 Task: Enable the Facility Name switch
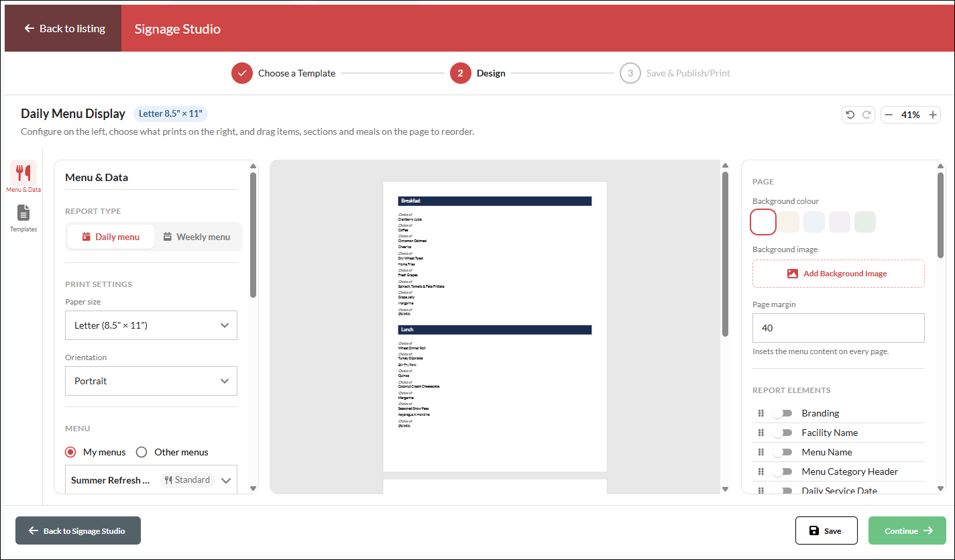(x=782, y=433)
